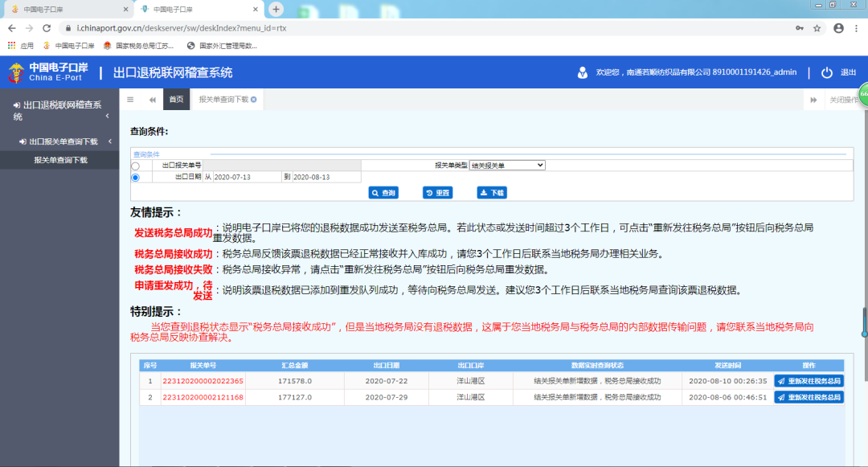
Task: Open the saved password key icon
Action: pos(800,28)
